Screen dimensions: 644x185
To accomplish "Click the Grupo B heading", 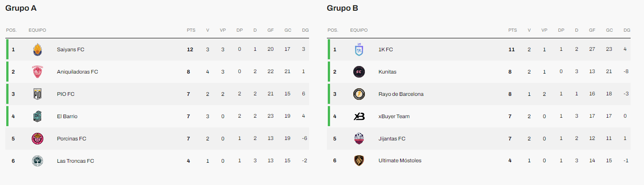I will tap(343, 8).
